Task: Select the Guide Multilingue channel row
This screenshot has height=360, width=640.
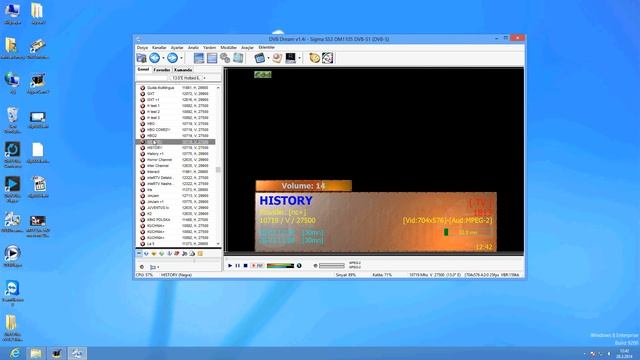Action: click(x=176, y=88)
